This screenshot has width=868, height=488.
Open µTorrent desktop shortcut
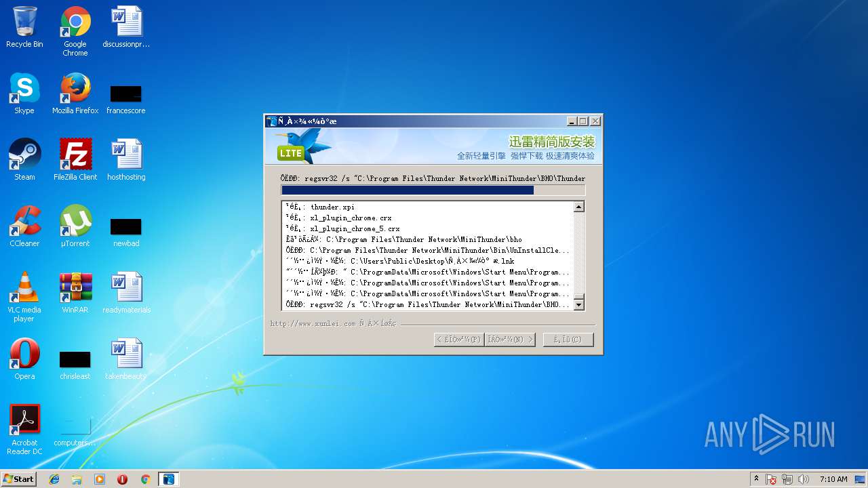75,226
